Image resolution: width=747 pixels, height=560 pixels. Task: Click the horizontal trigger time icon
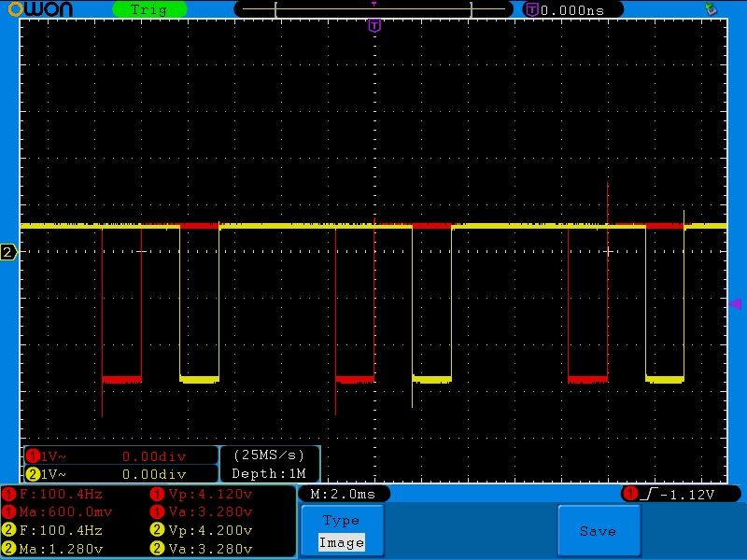[531, 9]
